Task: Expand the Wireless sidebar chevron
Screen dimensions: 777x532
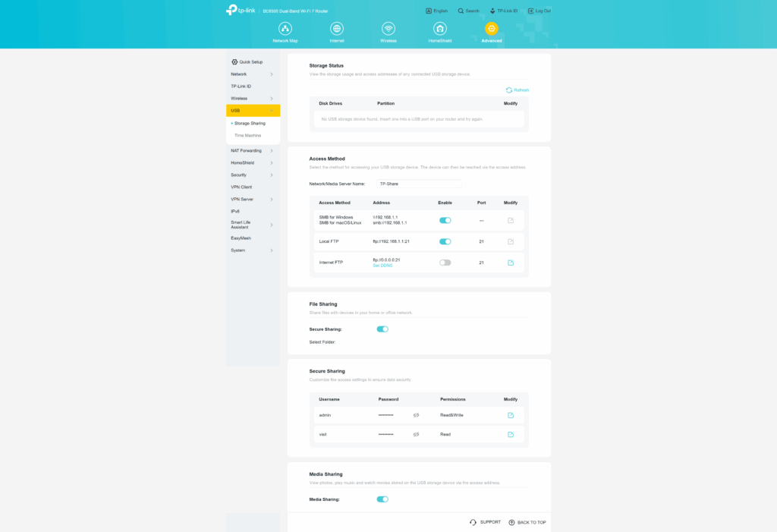Action: click(x=272, y=99)
